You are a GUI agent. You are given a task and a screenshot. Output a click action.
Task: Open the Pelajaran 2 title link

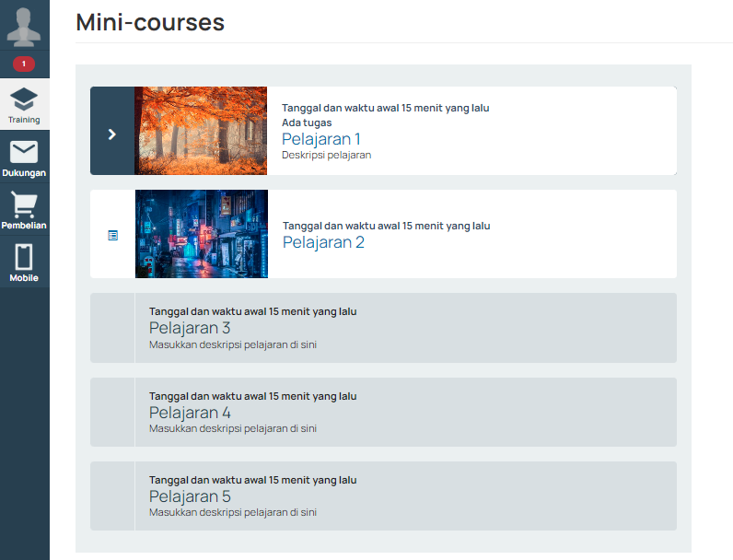[323, 242]
